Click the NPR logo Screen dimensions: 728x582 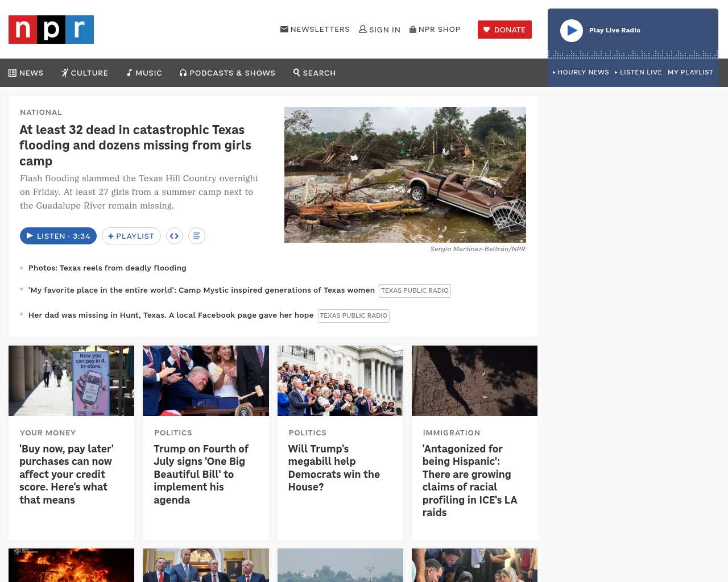pos(51,30)
